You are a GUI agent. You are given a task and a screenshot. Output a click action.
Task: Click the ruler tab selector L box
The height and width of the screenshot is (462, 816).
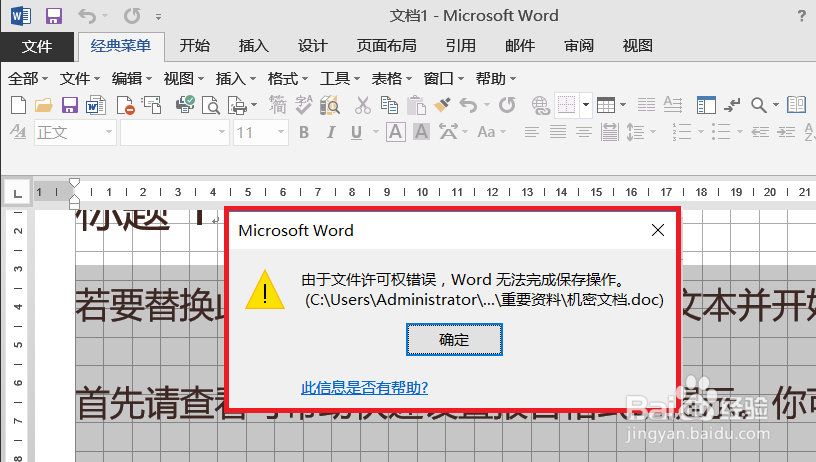point(18,193)
